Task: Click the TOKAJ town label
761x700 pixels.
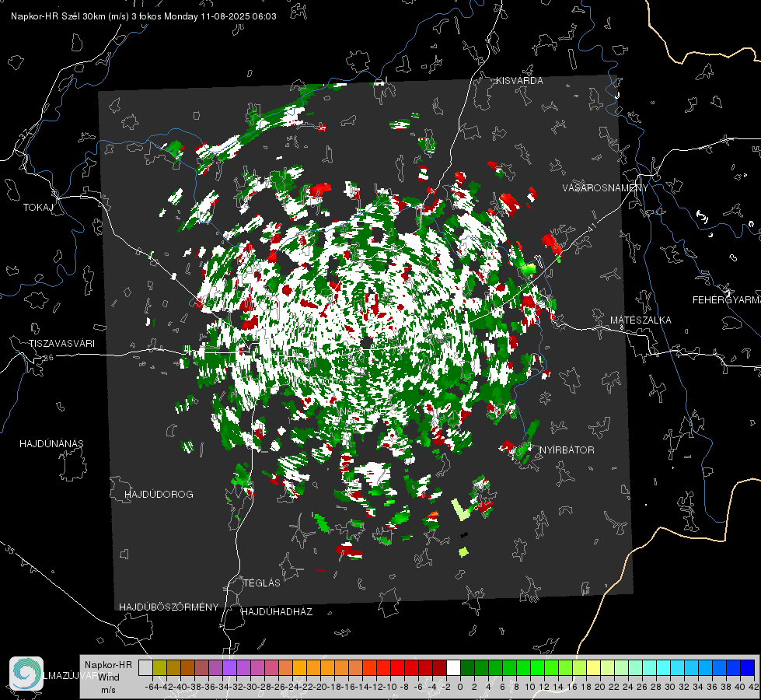Action: (38, 208)
